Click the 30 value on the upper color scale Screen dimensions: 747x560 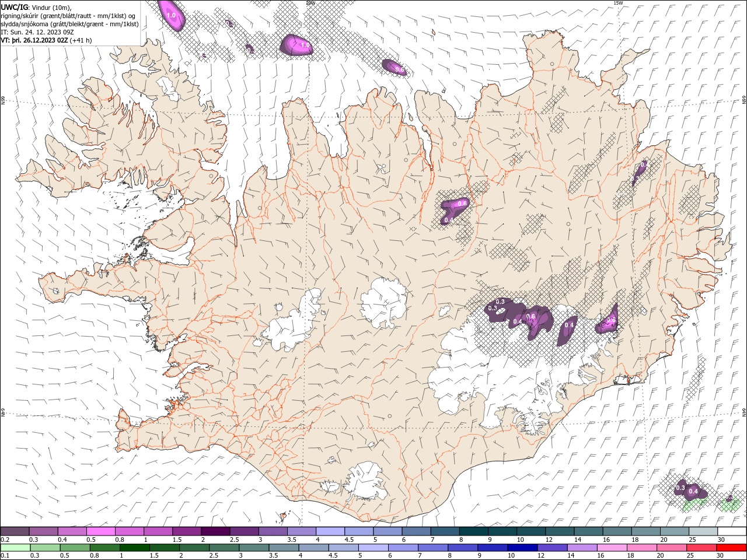[x=722, y=540]
